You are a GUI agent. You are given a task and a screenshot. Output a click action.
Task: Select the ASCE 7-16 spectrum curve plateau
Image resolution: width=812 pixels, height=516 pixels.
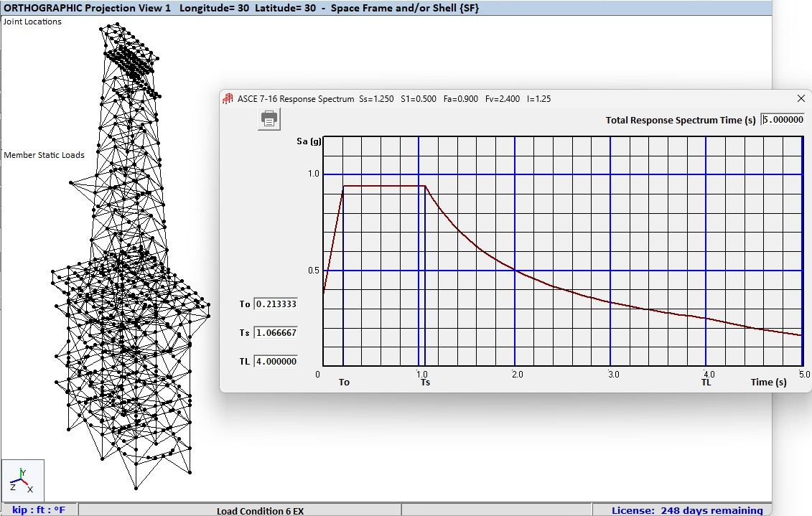[x=384, y=185]
